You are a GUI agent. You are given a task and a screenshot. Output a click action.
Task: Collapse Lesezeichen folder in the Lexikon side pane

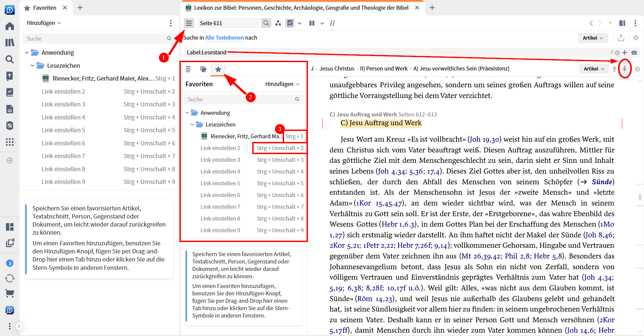[192, 125]
